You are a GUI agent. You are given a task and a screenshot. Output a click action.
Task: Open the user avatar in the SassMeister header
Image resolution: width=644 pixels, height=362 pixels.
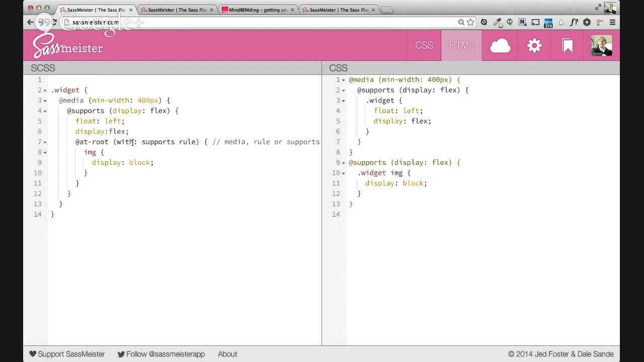[x=601, y=46]
